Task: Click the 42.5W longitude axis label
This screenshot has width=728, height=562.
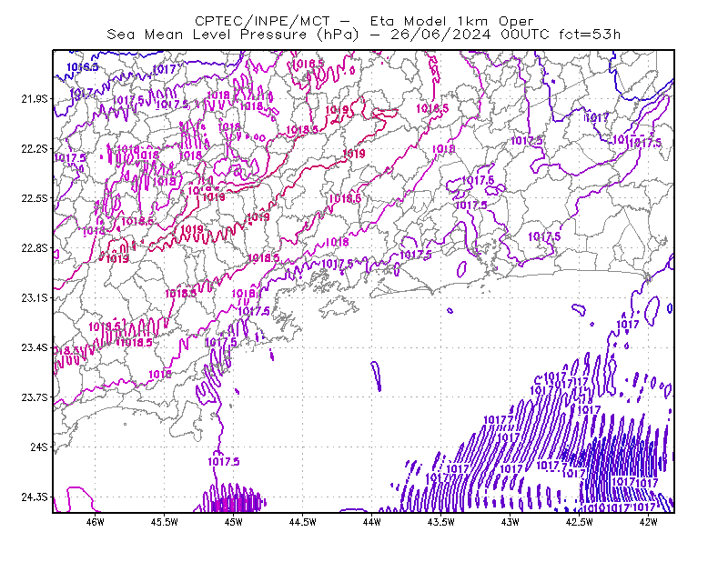Action: (580, 522)
